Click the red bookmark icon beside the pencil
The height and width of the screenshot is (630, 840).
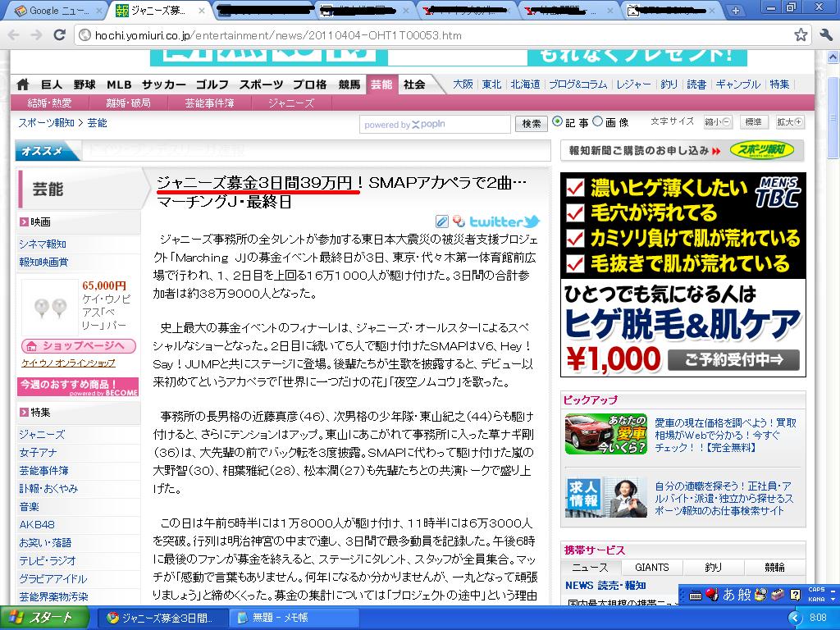click(x=458, y=221)
